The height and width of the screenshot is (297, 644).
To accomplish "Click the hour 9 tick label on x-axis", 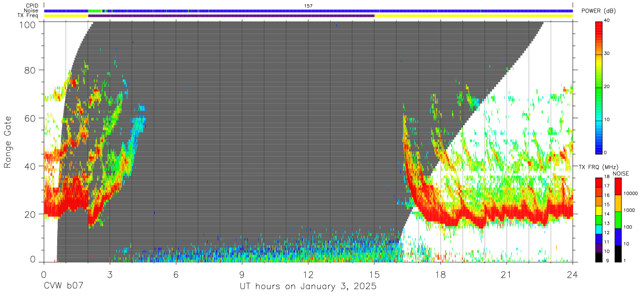I will point(242,274).
